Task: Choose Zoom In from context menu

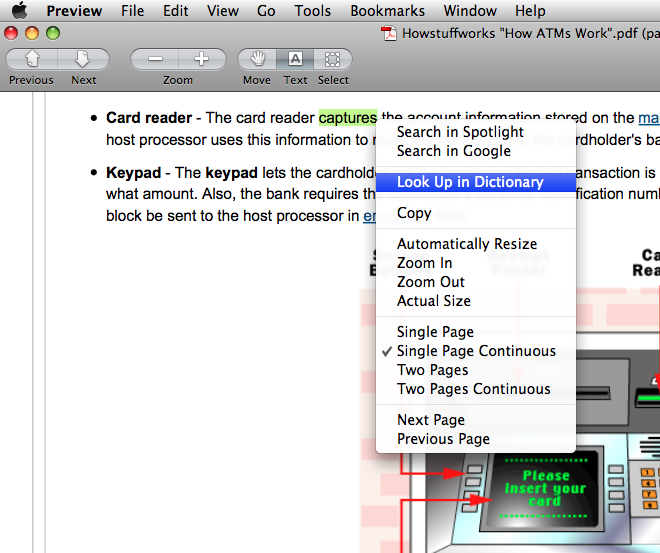Action: (x=476, y=263)
